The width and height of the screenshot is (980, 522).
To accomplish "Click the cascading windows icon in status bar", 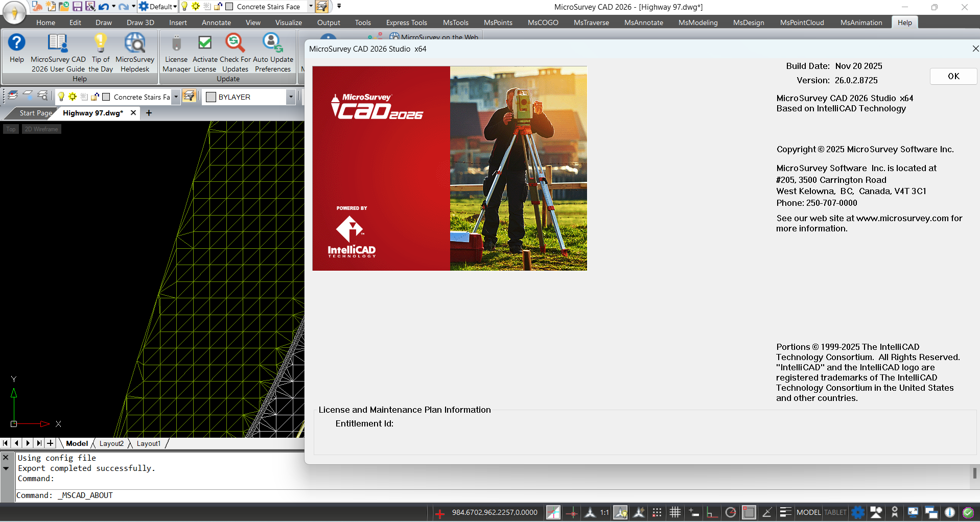I will pyautogui.click(x=931, y=512).
